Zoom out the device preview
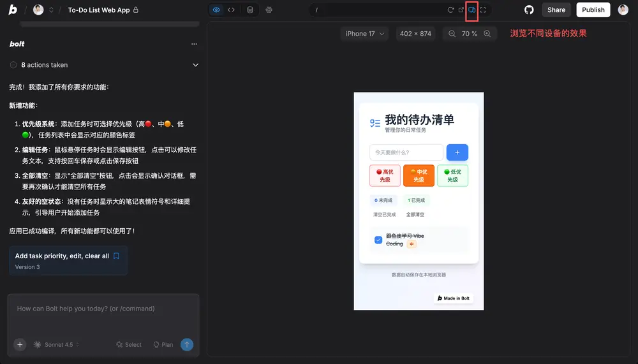This screenshot has width=638, height=364. coord(452,34)
